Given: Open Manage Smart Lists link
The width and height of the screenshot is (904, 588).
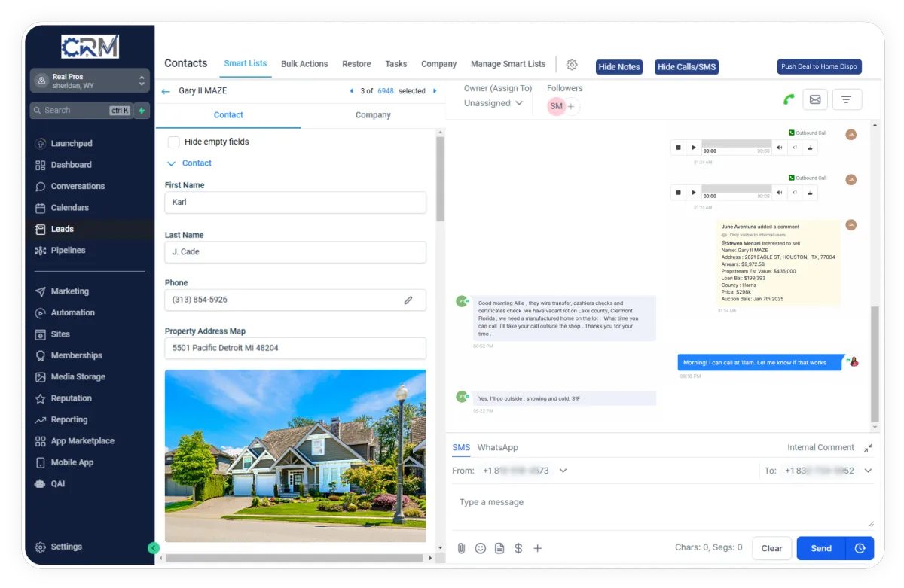Looking at the screenshot, I should pos(508,64).
